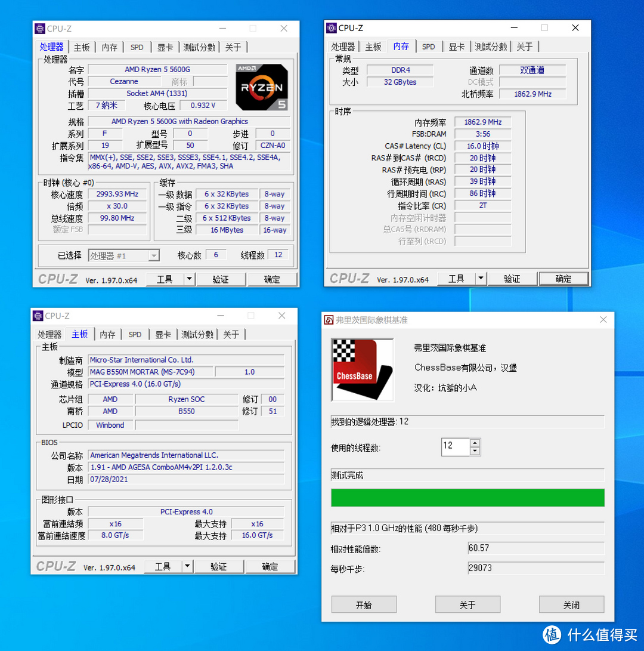Click the CPU-Z icon in processor window title
The height and width of the screenshot is (651, 644).
pos(40,28)
